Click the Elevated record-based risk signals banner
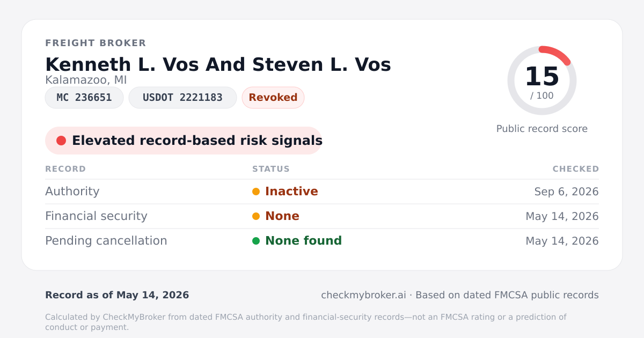The image size is (644, 338). click(x=184, y=141)
